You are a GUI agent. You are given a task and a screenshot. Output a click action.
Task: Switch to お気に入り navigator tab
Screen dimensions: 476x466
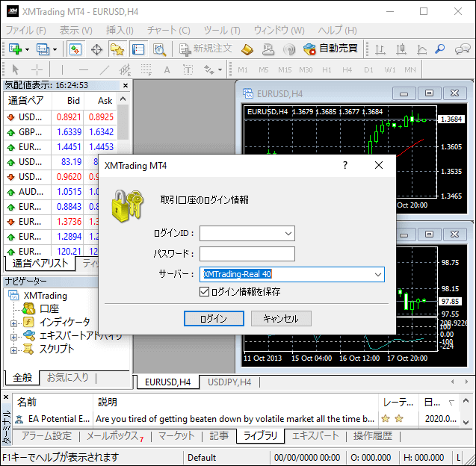tap(67, 377)
